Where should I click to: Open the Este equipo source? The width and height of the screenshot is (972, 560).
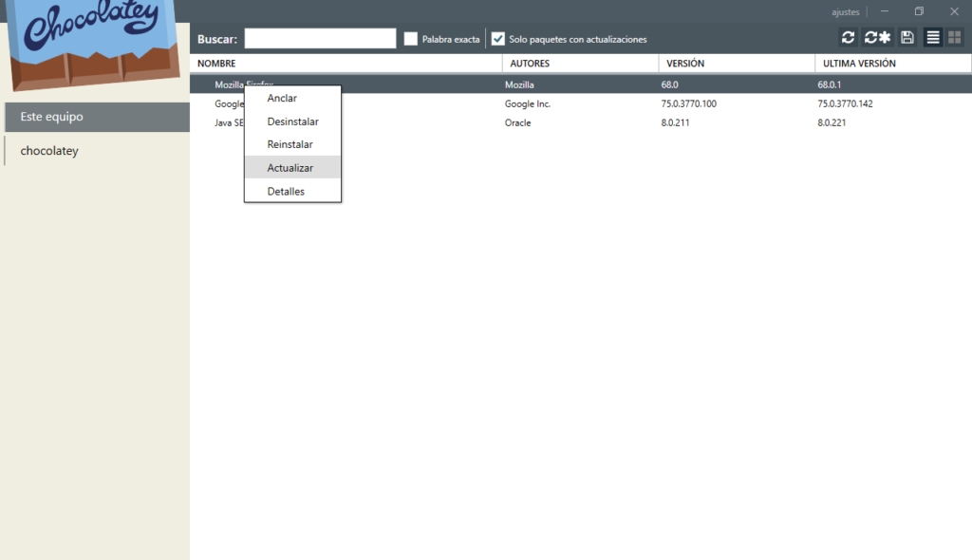pos(98,117)
